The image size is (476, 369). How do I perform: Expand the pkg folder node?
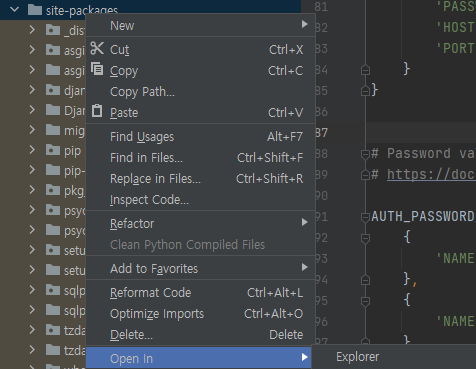[x=32, y=190]
